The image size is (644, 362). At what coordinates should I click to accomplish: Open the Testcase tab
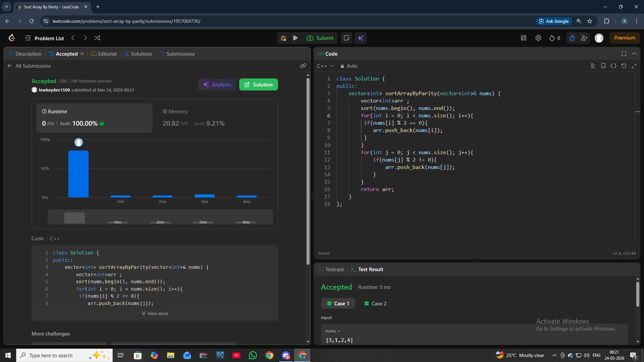(331, 269)
